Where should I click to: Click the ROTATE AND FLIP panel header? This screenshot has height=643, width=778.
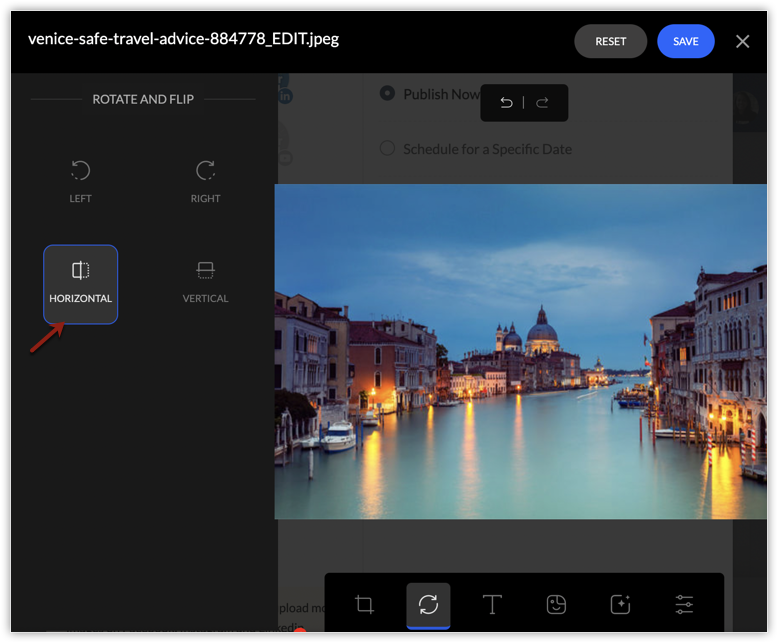pyautogui.click(x=143, y=99)
